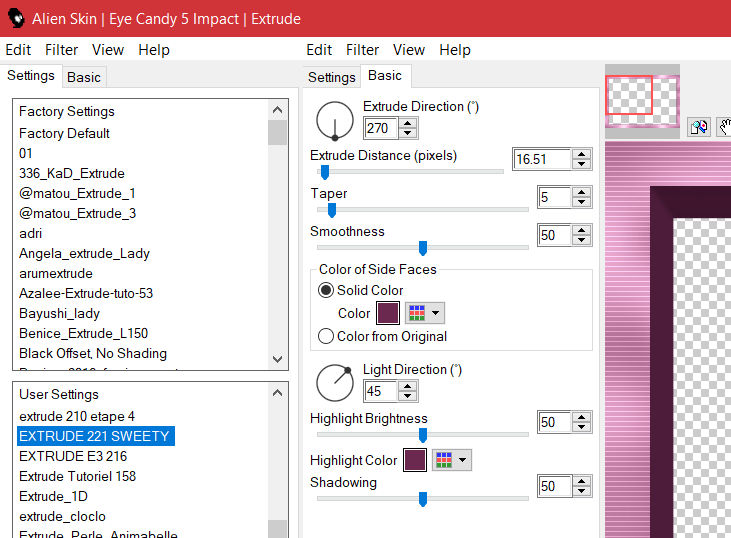This screenshot has width=731, height=538.
Task: Open the right-hand Filter menu
Action: [362, 49]
